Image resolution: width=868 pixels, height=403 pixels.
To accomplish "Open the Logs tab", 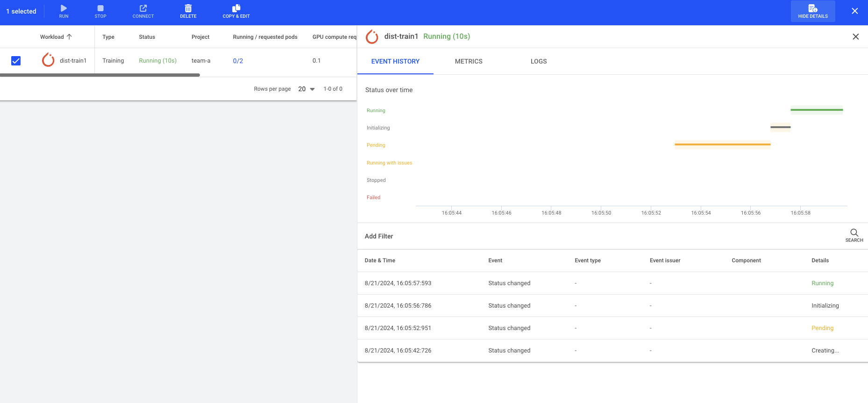I will coord(539,61).
